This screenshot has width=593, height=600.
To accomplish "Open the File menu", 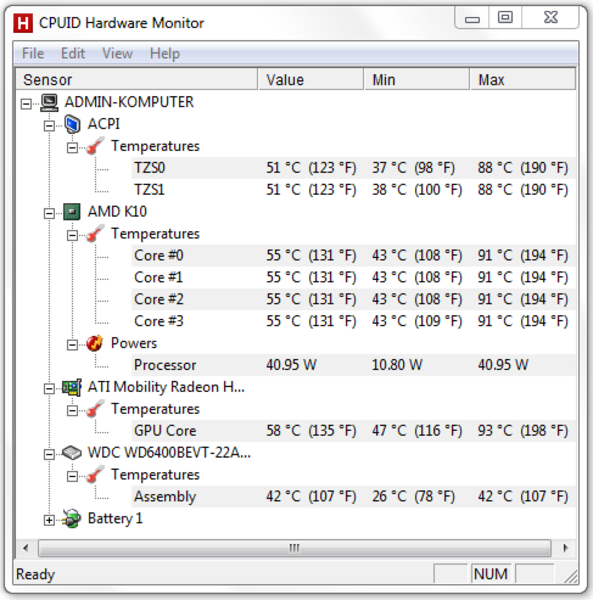I will click(33, 53).
